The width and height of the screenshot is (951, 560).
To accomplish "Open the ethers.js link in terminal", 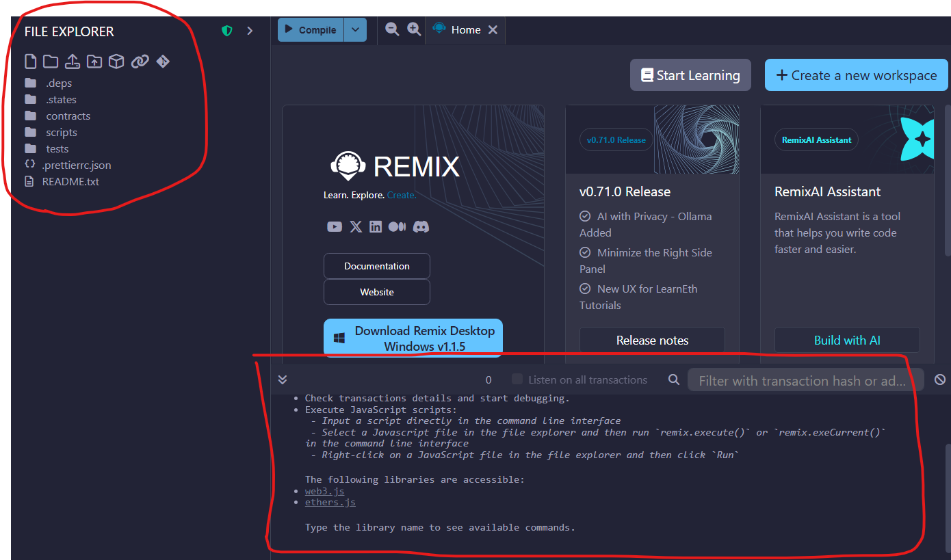I will [330, 502].
